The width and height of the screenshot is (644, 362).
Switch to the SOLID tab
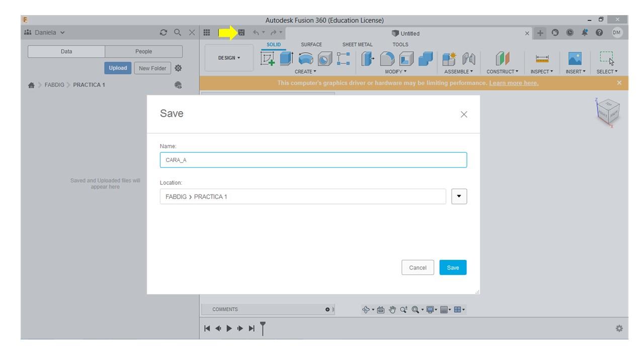(273, 45)
